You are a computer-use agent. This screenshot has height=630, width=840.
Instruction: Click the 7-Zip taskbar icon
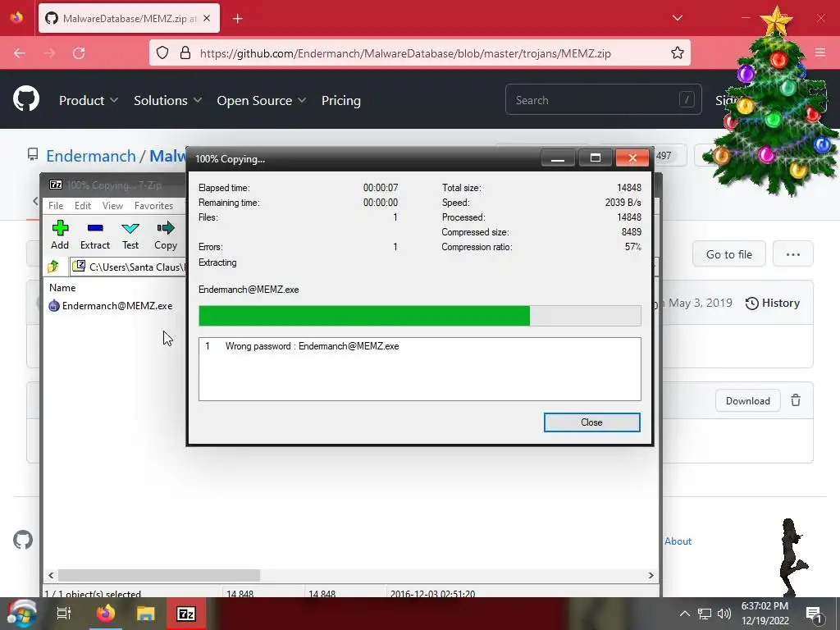pyautogui.click(x=186, y=614)
